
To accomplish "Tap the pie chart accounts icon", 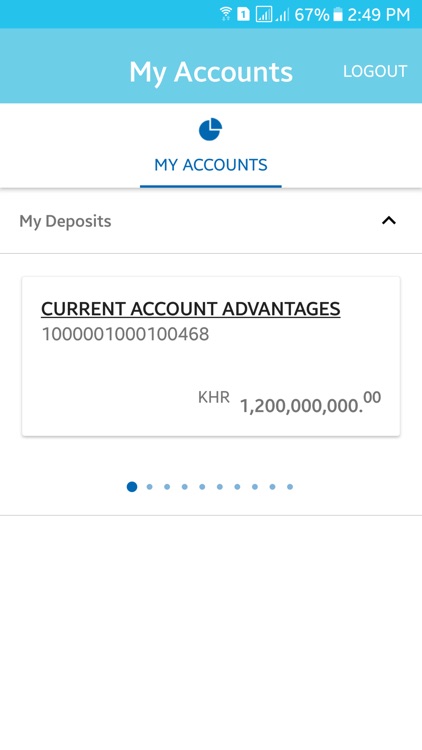I will pos(211,130).
